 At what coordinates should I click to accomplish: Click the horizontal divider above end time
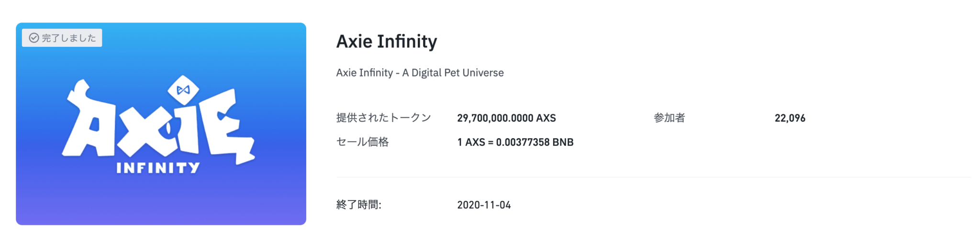(654, 177)
